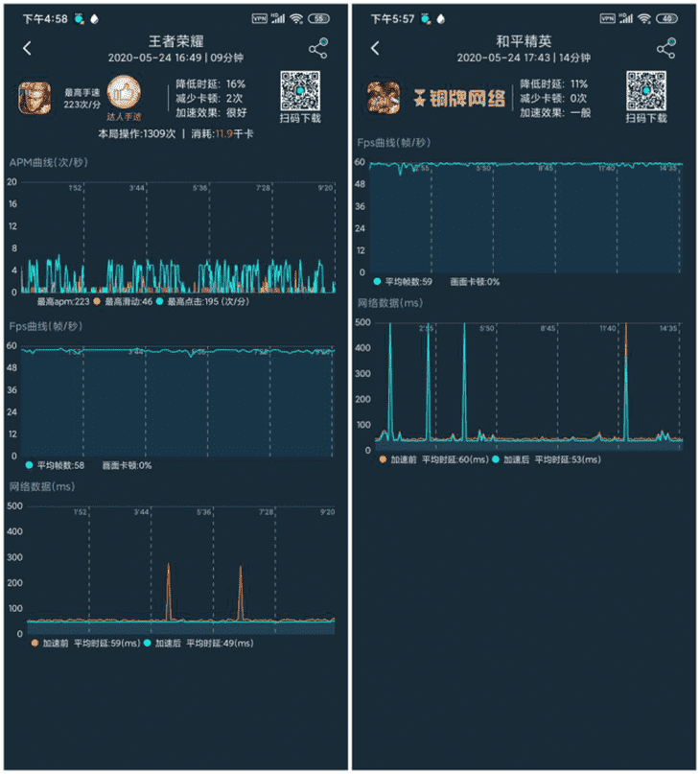This screenshot has height=774, width=700.
Task: Tap the battery 40 icon in the status bar
Action: coord(667,19)
